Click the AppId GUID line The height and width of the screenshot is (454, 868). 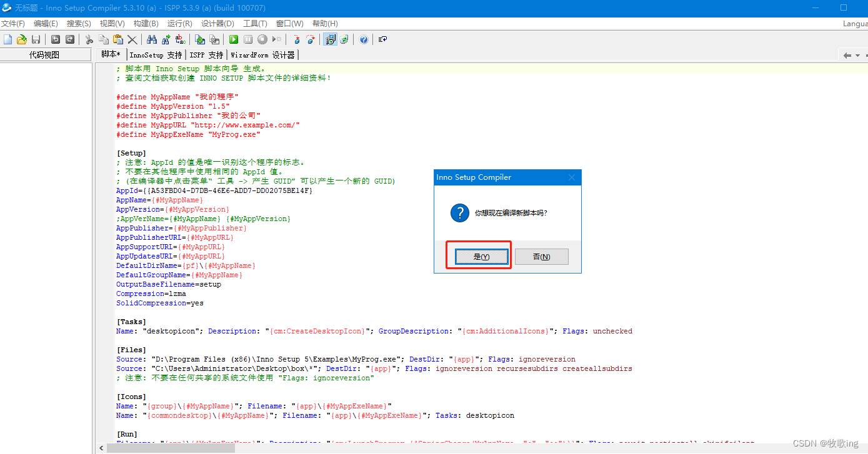pos(214,190)
